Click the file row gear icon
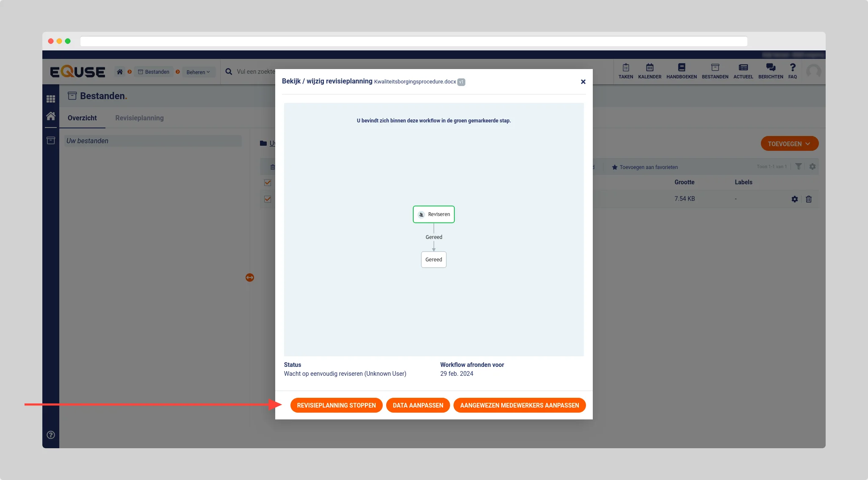 point(794,199)
